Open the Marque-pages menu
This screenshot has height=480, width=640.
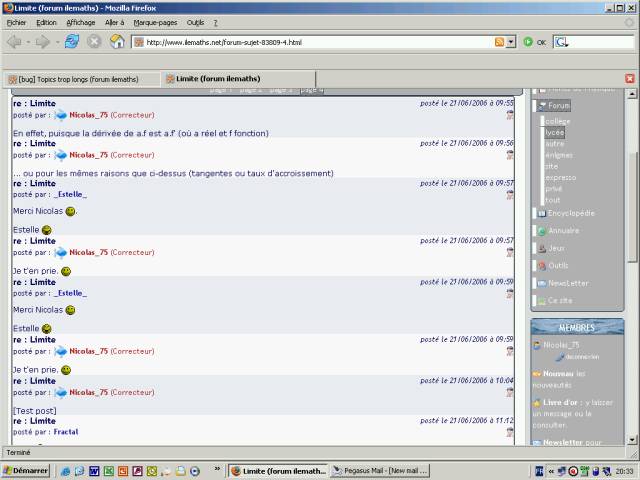pyautogui.click(x=155, y=22)
